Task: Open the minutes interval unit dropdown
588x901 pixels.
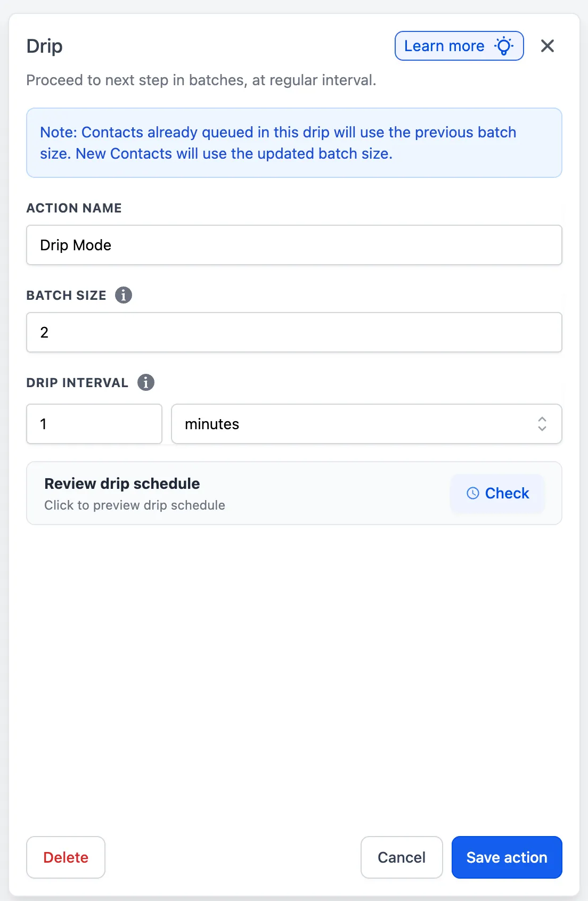Action: [x=366, y=424]
